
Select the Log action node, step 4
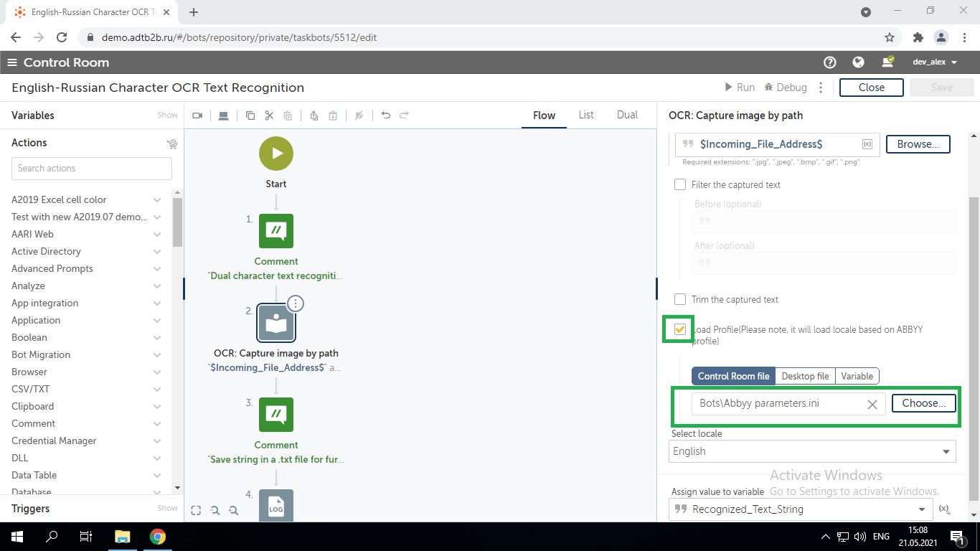(276, 505)
